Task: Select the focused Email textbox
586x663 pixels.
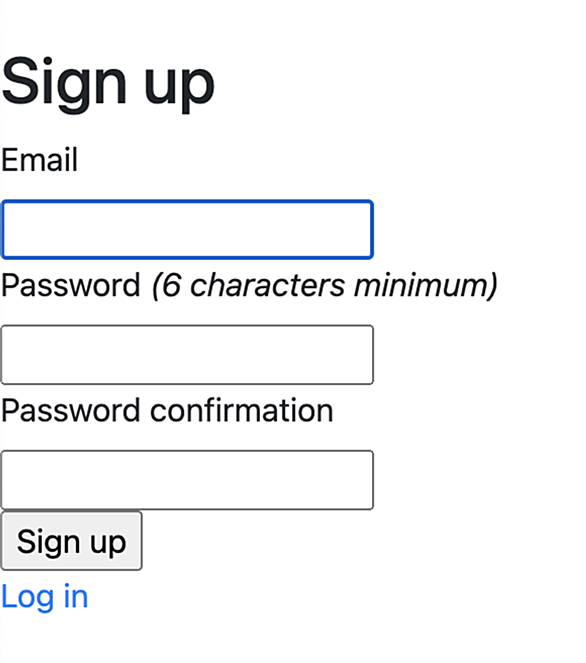Action: coord(187,230)
